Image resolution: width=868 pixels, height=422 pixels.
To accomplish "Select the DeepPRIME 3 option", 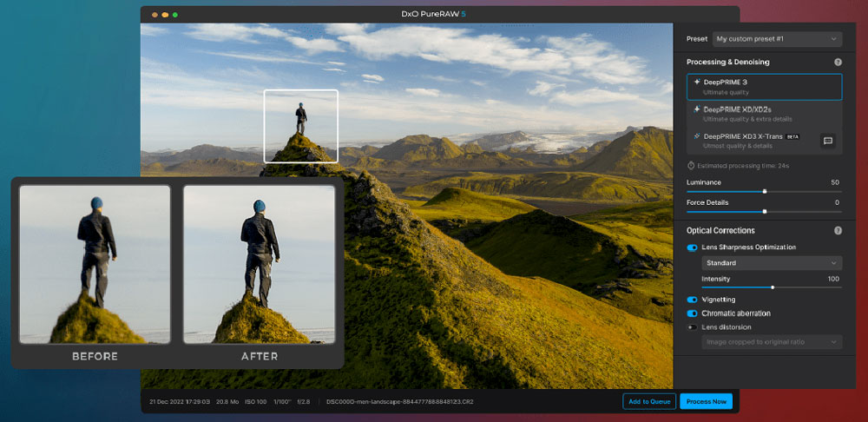I will pos(764,87).
